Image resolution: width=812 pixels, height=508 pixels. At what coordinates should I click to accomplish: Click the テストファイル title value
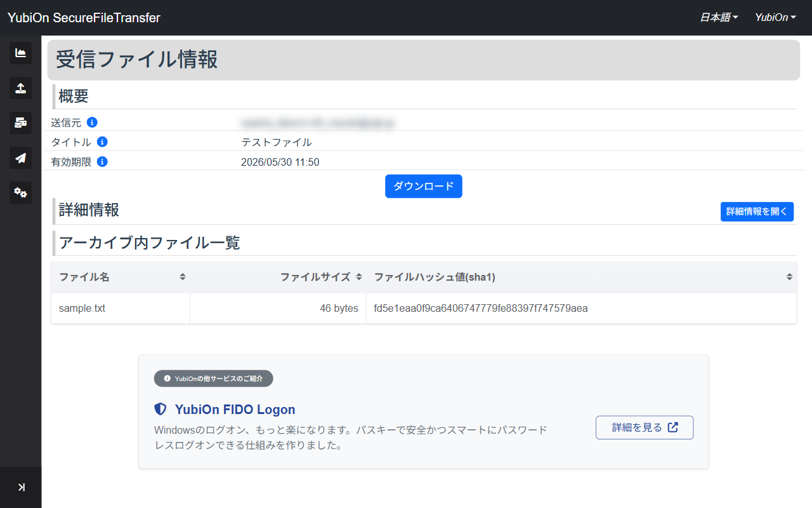(x=277, y=142)
